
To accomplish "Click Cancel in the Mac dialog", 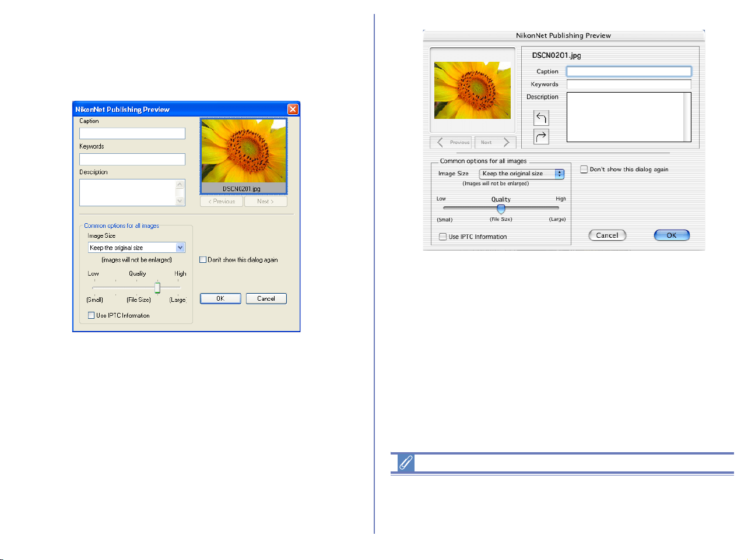I will click(x=607, y=235).
